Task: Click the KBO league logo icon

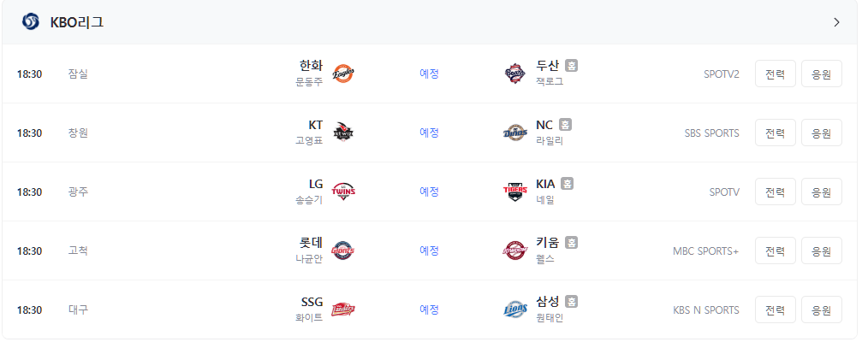Action: tap(31, 22)
